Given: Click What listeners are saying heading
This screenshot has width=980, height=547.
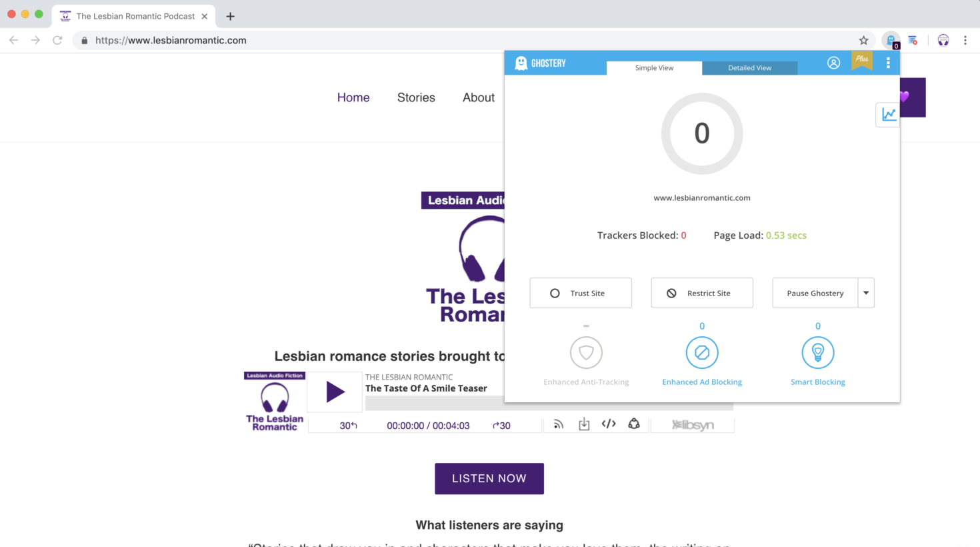Looking at the screenshot, I should (489, 525).
